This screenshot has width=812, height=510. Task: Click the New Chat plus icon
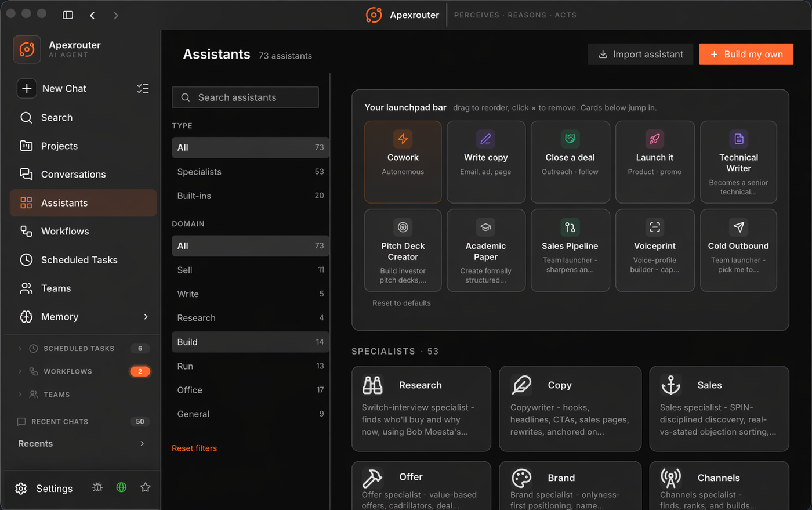coord(27,88)
